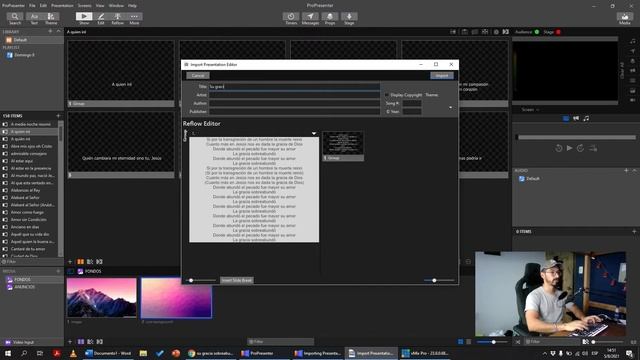Open the Reflow editor from toolbar
640x360 pixels.
point(118,18)
